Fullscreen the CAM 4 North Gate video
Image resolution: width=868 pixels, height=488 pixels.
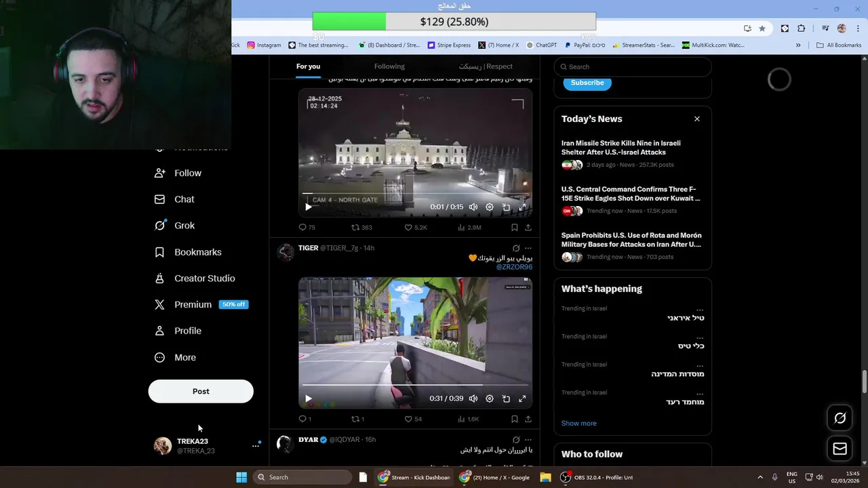(522, 207)
